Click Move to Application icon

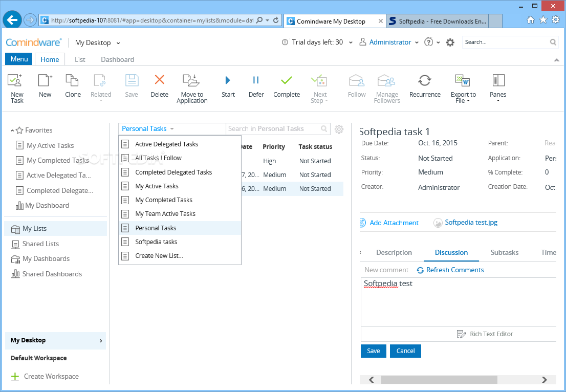(x=191, y=80)
